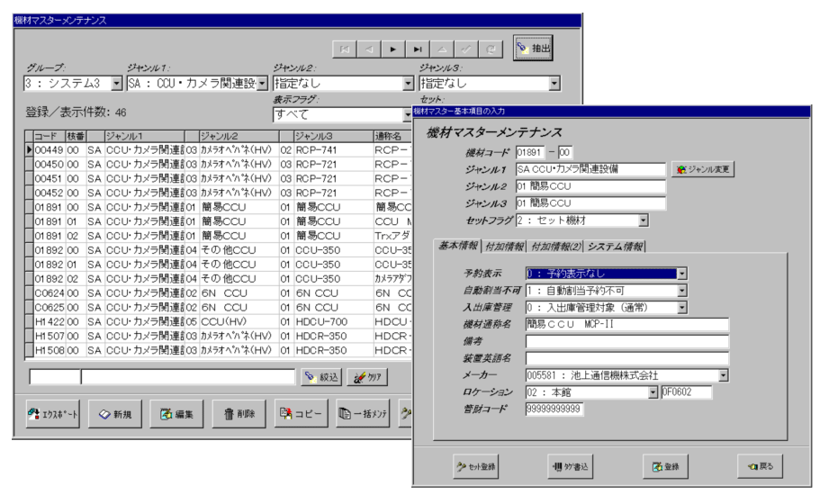
Task: Click the クリア clear button
Action: point(367,378)
